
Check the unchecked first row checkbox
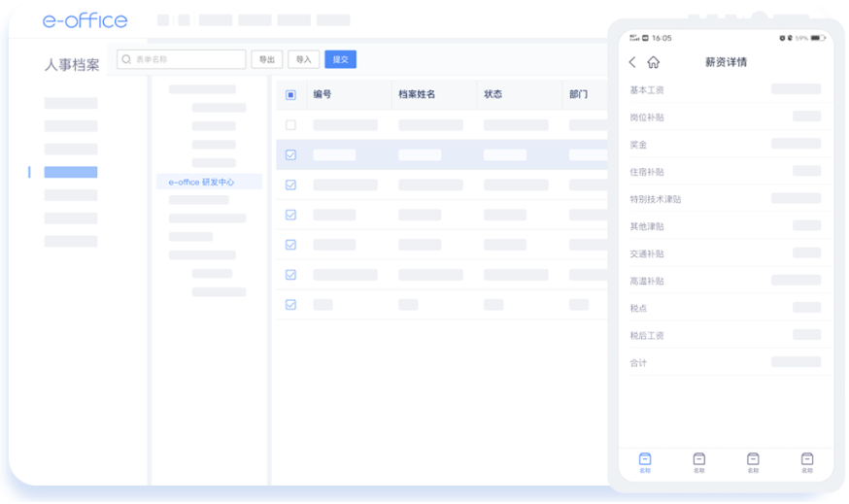(x=290, y=125)
